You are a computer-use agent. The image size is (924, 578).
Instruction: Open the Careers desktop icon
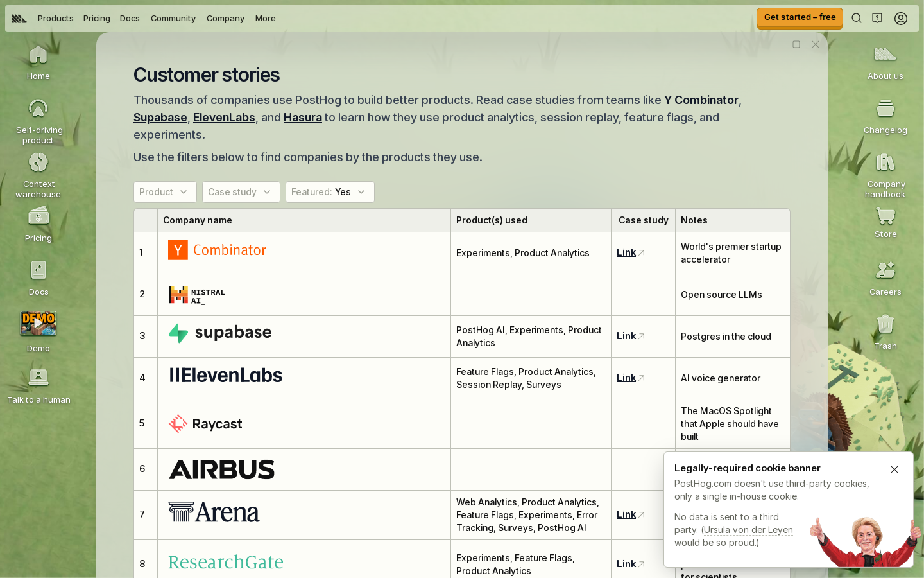[886, 278]
